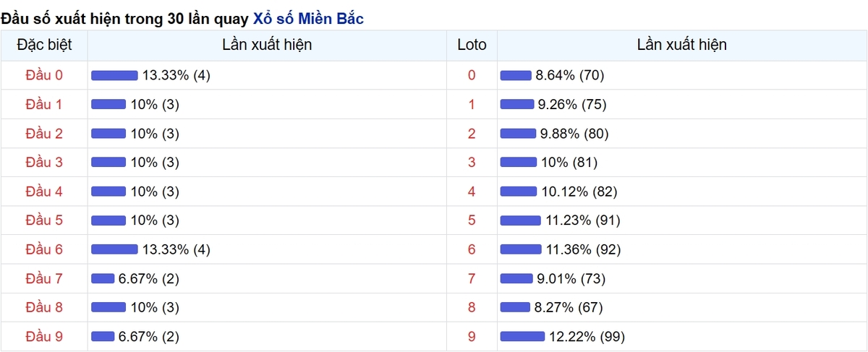Click the Loto 6 bar showing 11.36%
The width and height of the screenshot is (868, 352).
click(x=521, y=249)
